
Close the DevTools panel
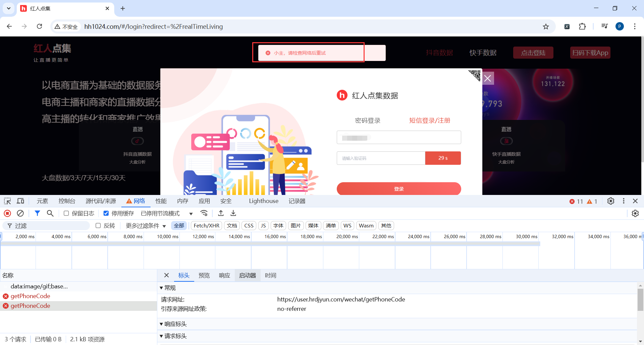pos(635,201)
